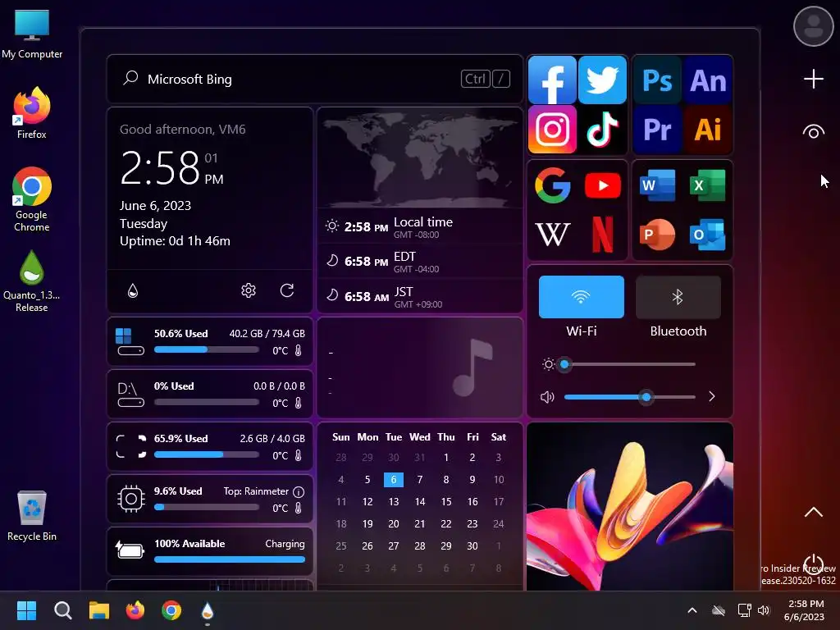
Task: Open the TikTok shortcut tile
Action: click(602, 129)
